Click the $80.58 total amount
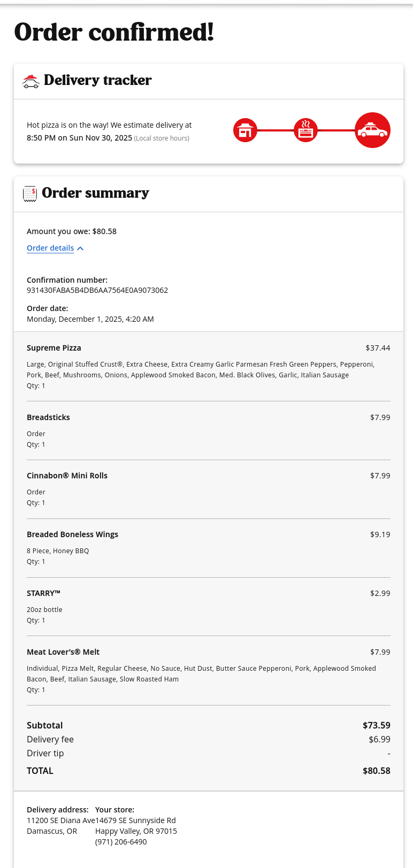 tap(376, 771)
